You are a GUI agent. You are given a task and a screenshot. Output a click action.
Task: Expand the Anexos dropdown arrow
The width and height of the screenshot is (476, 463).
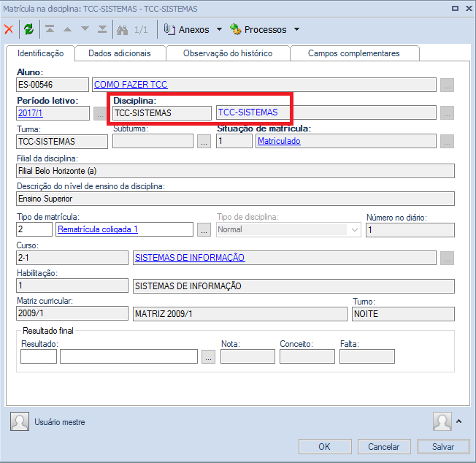tap(219, 29)
